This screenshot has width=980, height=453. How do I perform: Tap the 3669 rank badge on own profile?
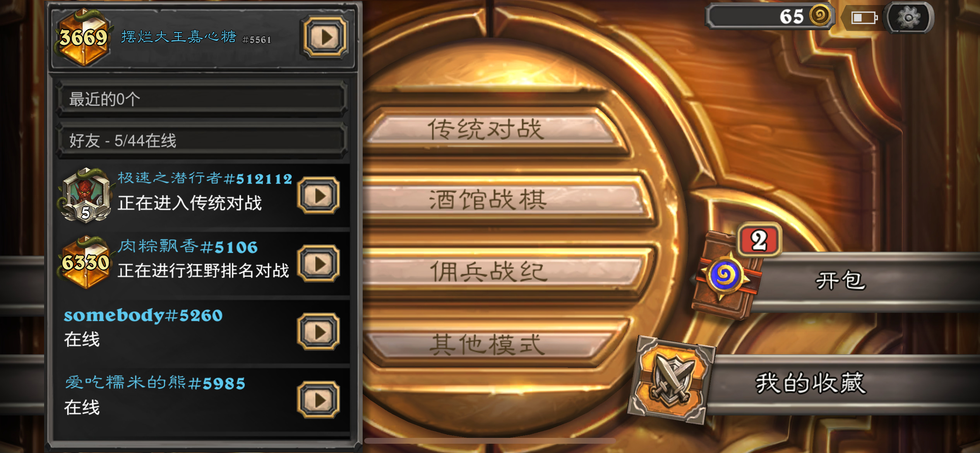tap(83, 38)
